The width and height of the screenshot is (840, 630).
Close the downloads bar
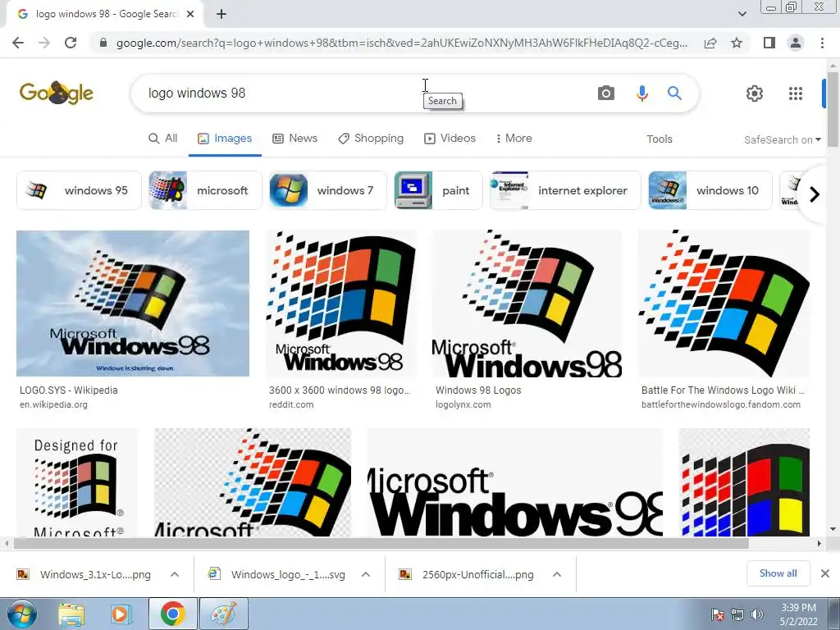point(825,573)
